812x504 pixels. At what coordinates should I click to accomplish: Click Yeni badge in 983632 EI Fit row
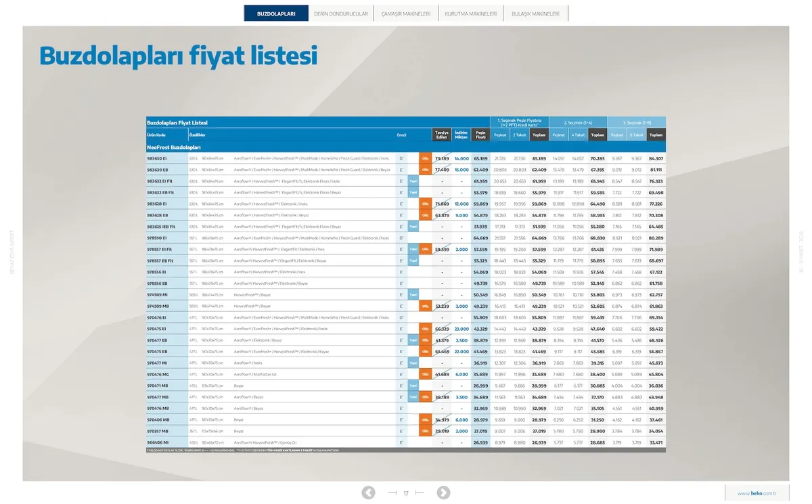(413, 181)
